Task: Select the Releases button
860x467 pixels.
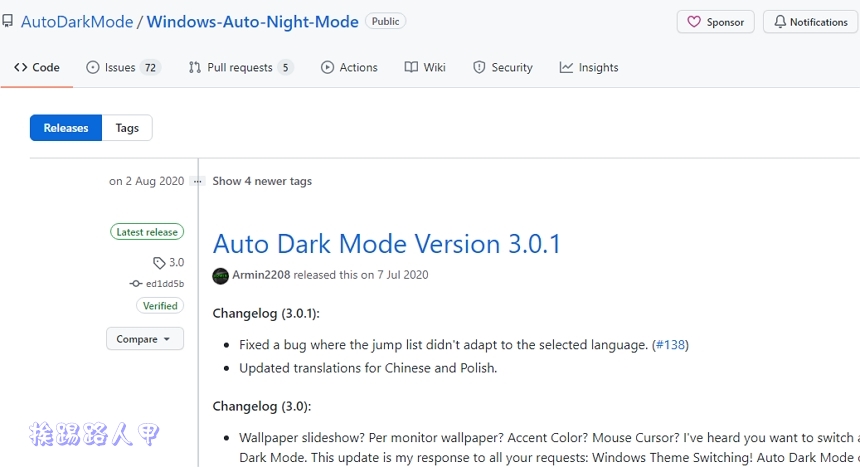Action: click(x=66, y=128)
